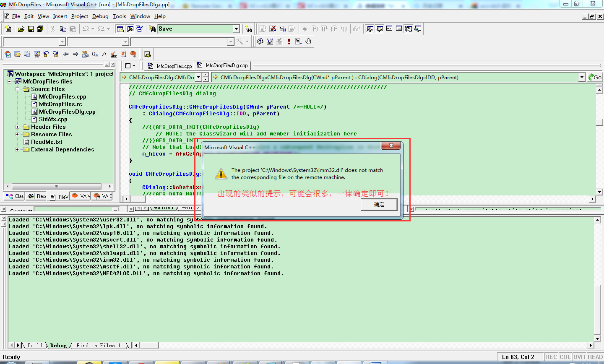Click the output pane scroll down arrow

click(598, 339)
